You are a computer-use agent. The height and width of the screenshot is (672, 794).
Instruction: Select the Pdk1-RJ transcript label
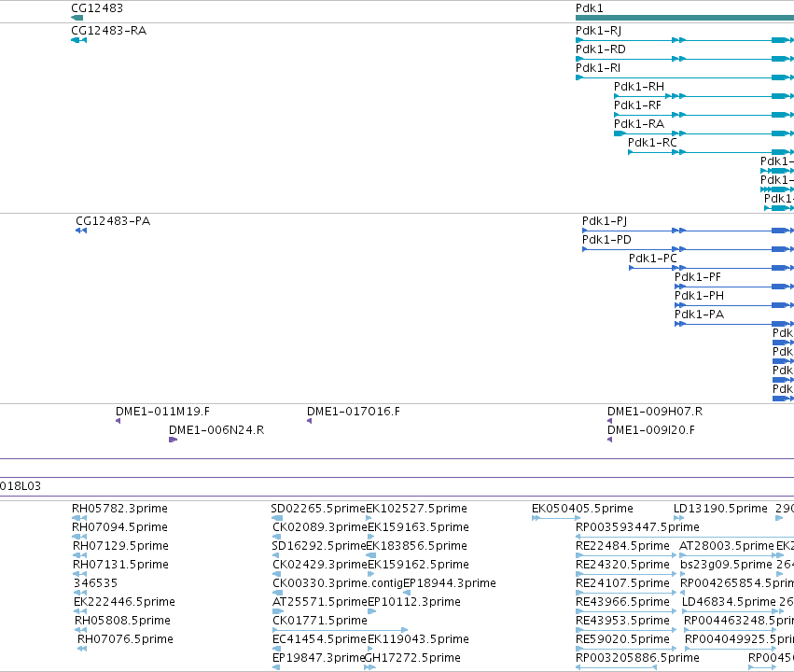tap(599, 31)
